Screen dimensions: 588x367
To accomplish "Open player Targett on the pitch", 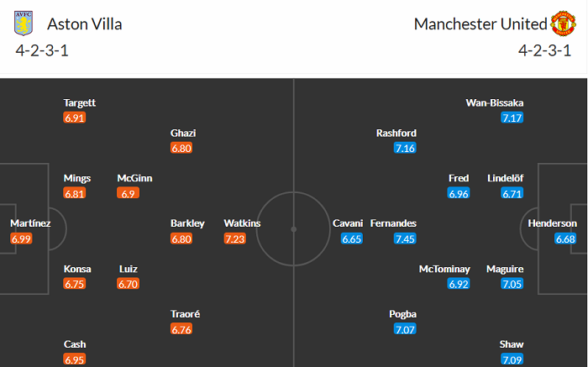I will click(80, 102).
